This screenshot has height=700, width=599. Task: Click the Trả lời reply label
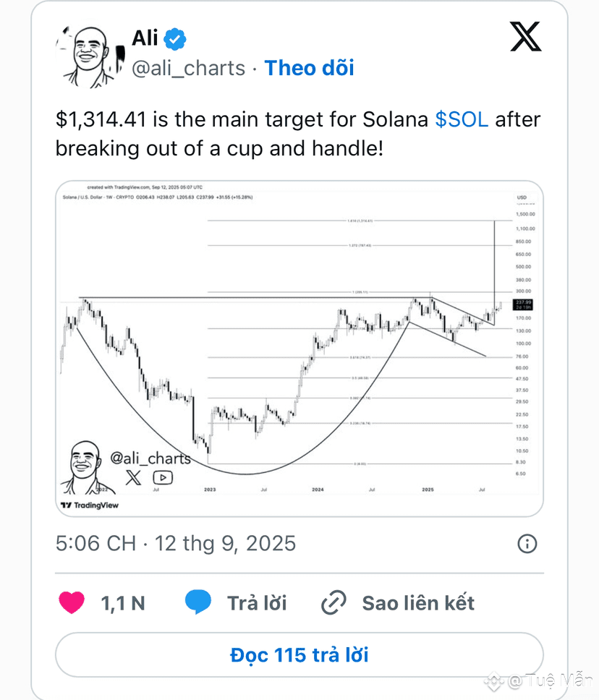[257, 603]
